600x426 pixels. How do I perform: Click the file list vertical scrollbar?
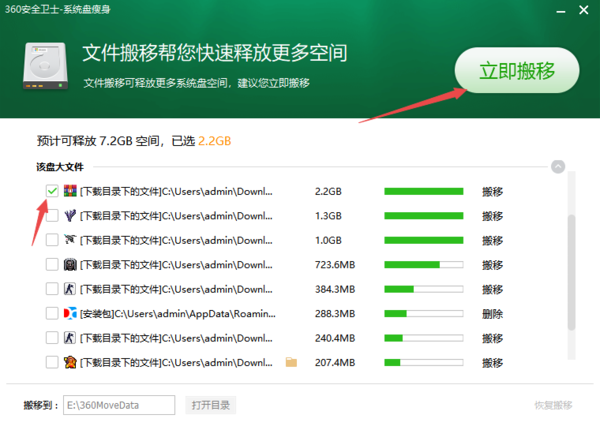(x=571, y=270)
